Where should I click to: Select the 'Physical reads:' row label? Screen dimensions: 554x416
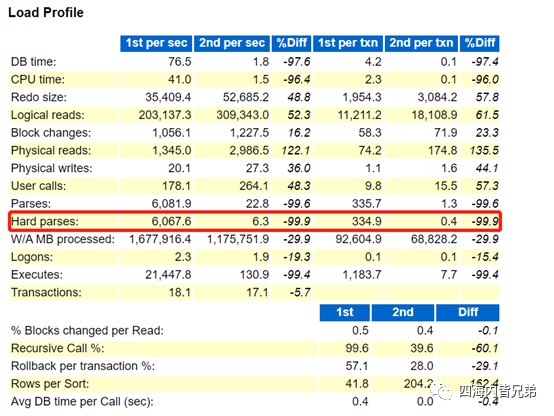[51, 151]
